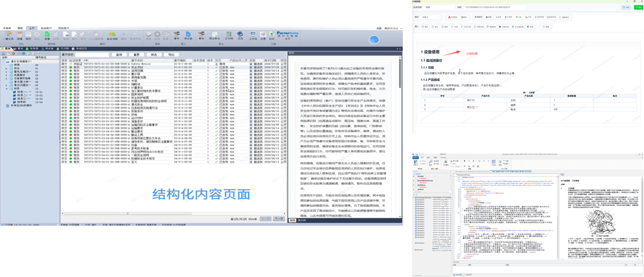This screenshot has width=644, height=277.
Task: Click 无序列表 icon in DM editor
Action: (539, 17)
